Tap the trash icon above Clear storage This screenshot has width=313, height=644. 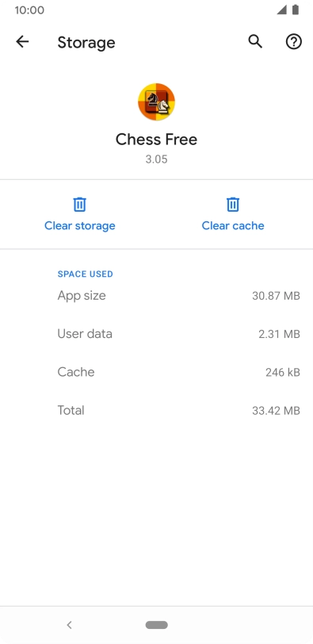coord(79,204)
